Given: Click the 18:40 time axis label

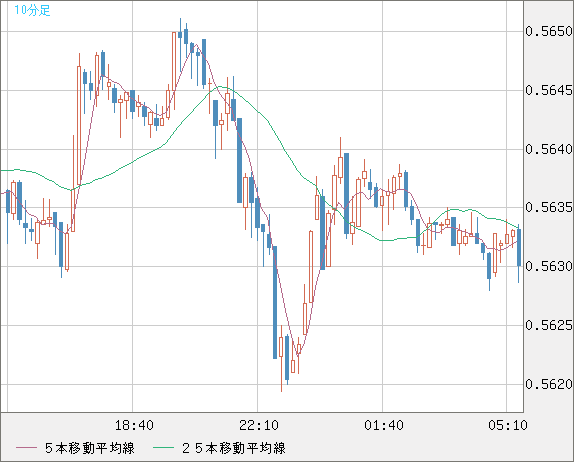Looking at the screenshot, I should pyautogui.click(x=134, y=425).
